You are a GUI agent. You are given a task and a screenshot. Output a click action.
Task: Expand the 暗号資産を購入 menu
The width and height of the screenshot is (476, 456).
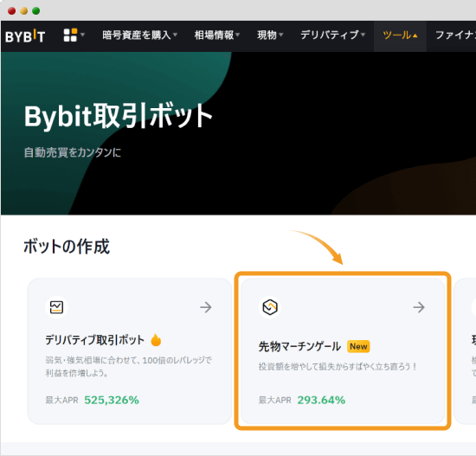tap(139, 35)
